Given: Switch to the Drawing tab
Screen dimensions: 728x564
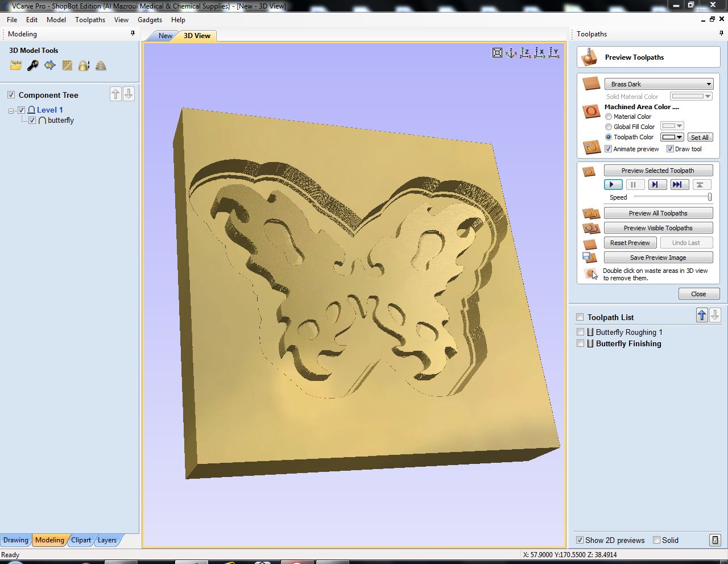Looking at the screenshot, I should pyautogui.click(x=15, y=540).
